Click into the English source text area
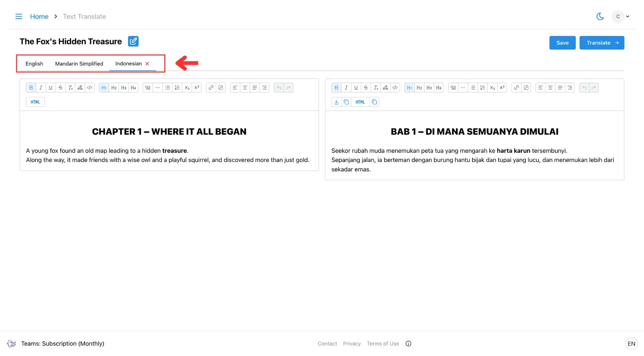Screen dimensions: 644x356 pyautogui.click(x=169, y=141)
